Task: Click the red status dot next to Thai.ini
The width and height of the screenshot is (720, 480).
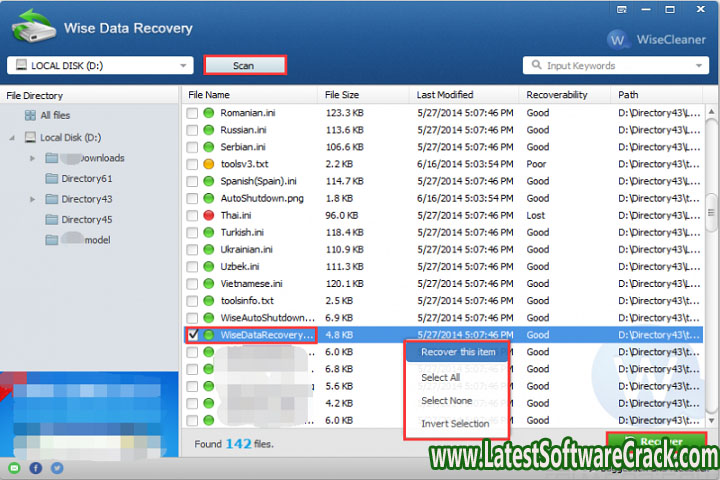Action: (210, 215)
